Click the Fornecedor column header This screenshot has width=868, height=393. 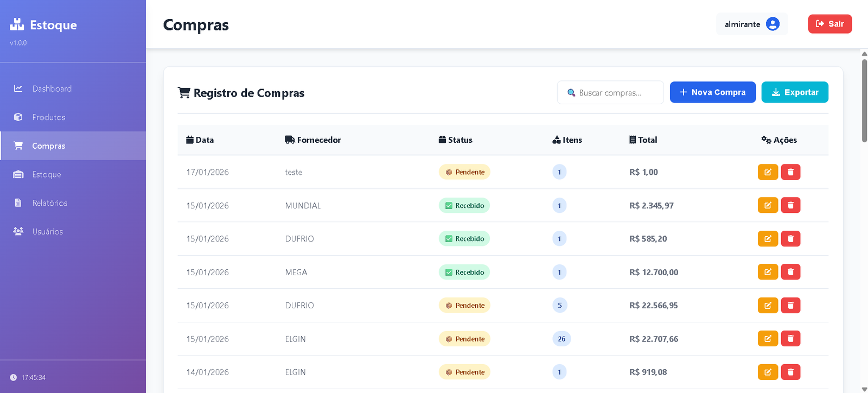(x=313, y=140)
